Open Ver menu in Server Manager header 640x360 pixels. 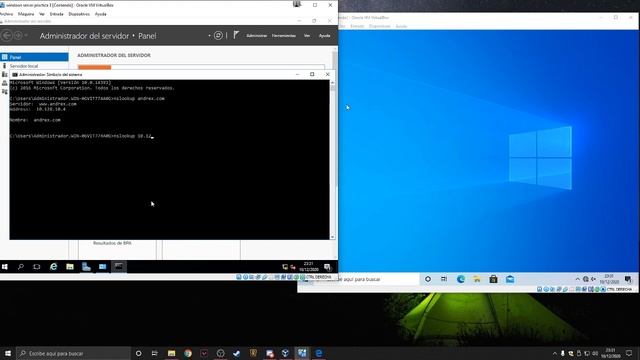coord(307,36)
